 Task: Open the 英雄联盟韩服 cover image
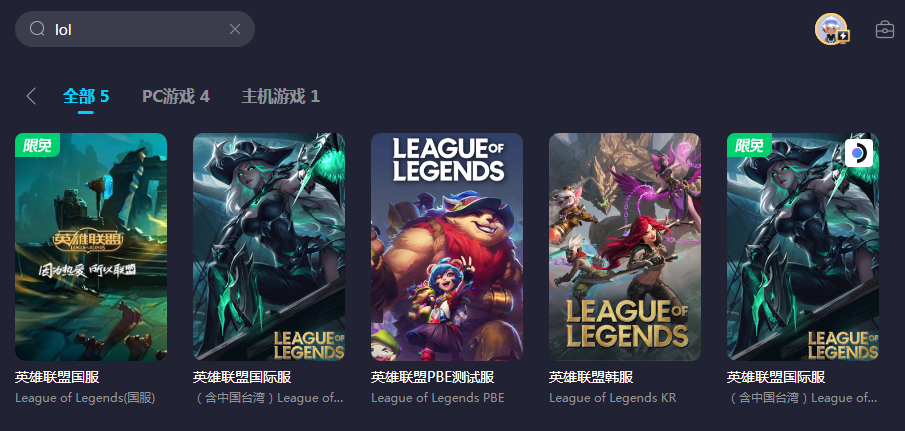tap(625, 247)
